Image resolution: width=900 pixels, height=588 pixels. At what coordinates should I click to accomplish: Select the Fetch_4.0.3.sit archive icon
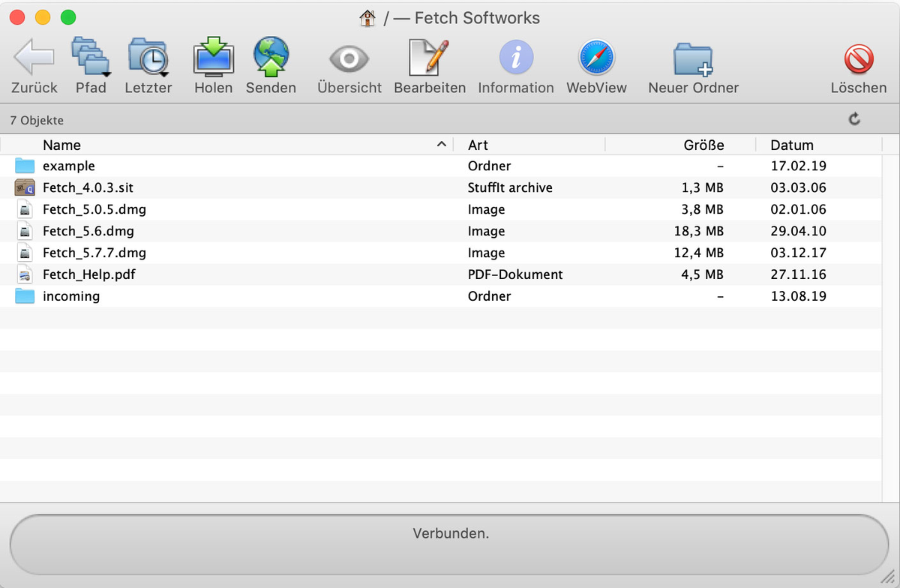(x=25, y=187)
